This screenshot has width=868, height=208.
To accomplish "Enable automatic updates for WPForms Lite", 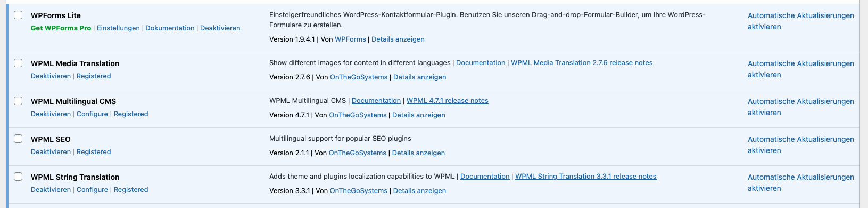I will click(x=800, y=21).
